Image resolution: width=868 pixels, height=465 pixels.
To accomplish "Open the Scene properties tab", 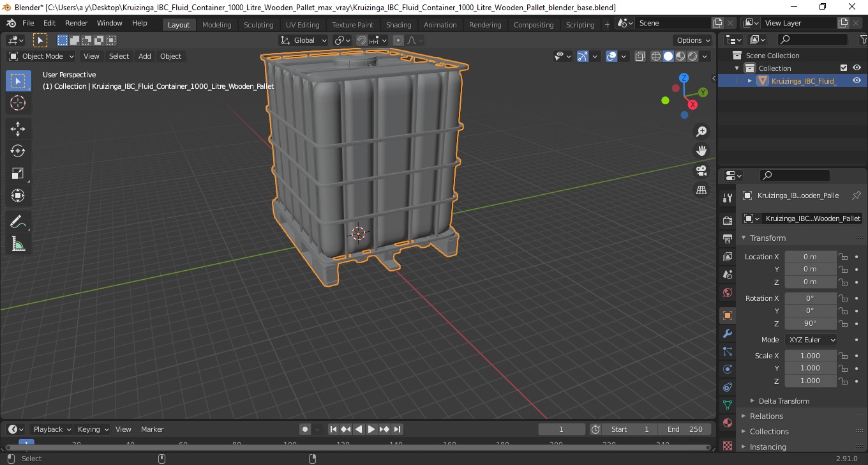I will (x=727, y=275).
